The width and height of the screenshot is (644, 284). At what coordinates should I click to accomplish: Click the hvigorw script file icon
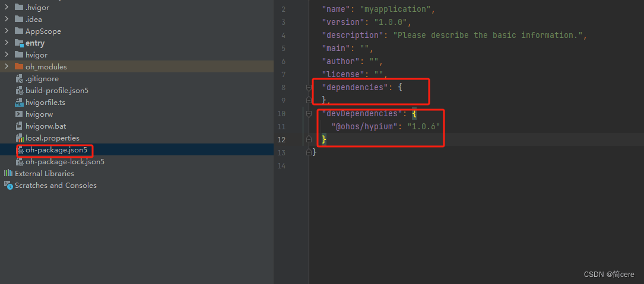pos(19,114)
